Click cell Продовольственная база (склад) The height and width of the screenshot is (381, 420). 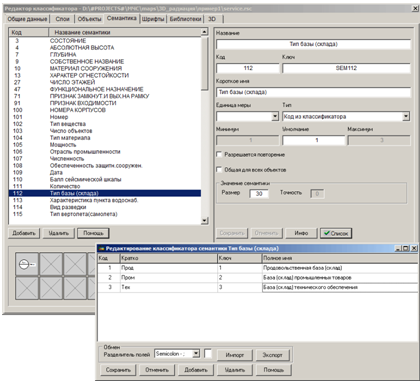(340, 268)
